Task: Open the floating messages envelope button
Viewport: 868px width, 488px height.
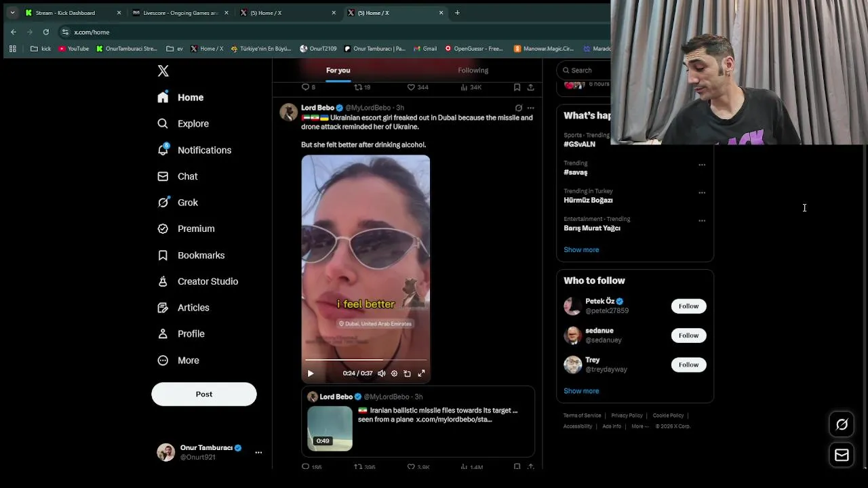Action: (842, 455)
